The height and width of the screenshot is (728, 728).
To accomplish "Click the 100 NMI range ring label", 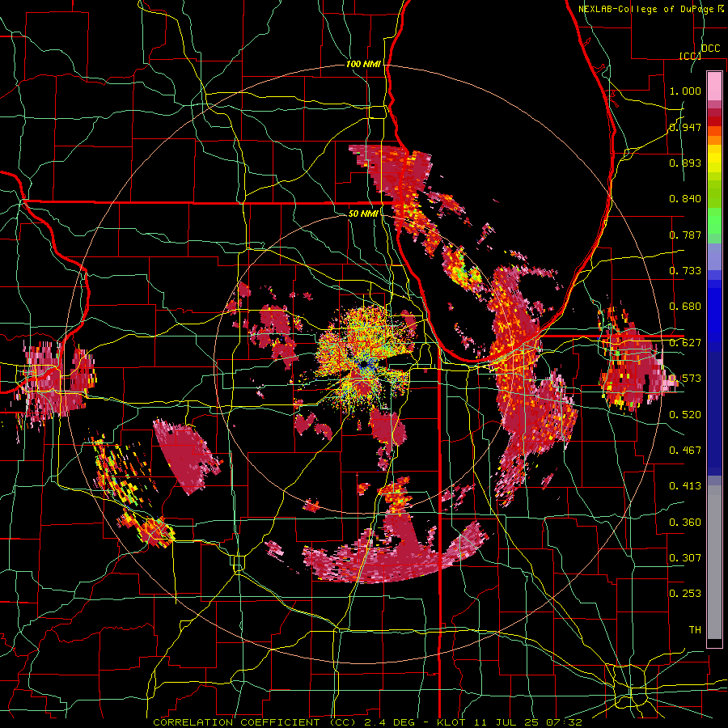I will click(363, 64).
